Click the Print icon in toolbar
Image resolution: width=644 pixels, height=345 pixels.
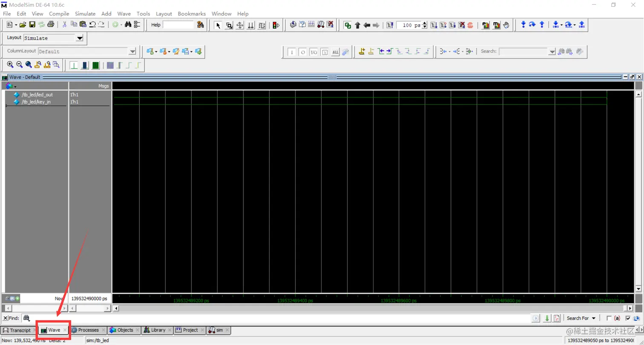(x=51, y=25)
